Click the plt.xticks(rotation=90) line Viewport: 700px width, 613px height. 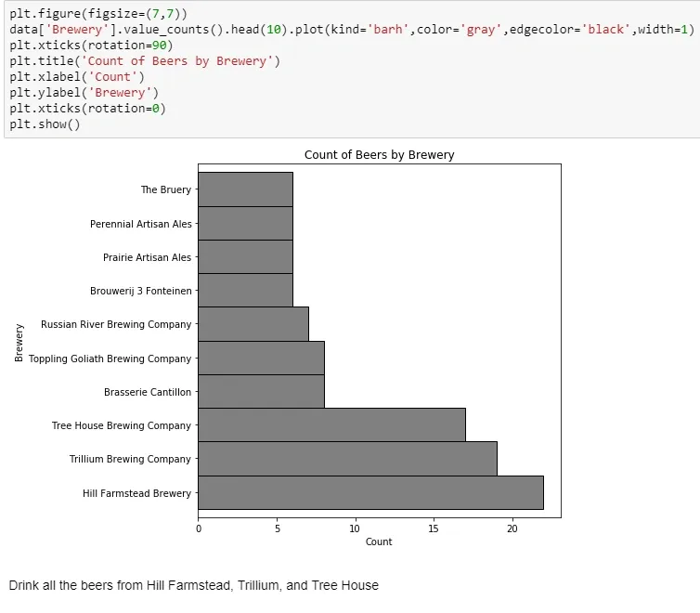tap(91, 46)
